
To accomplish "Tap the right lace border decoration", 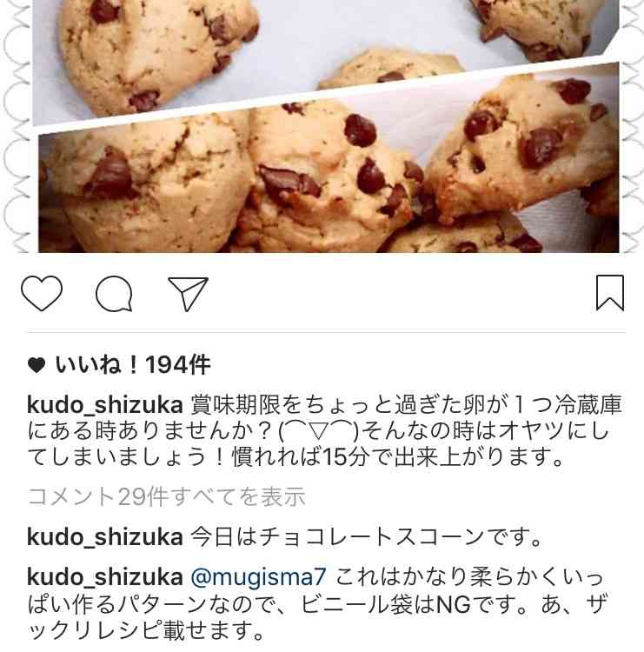I will pos(632,126).
